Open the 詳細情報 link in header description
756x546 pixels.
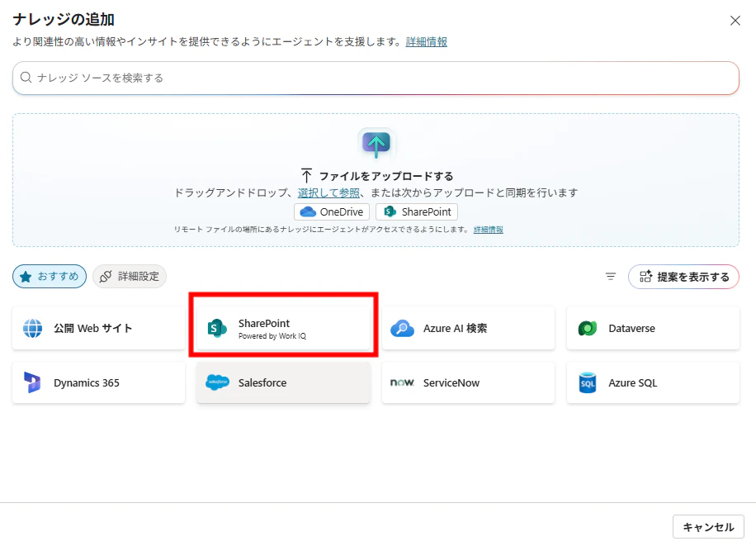(x=426, y=42)
